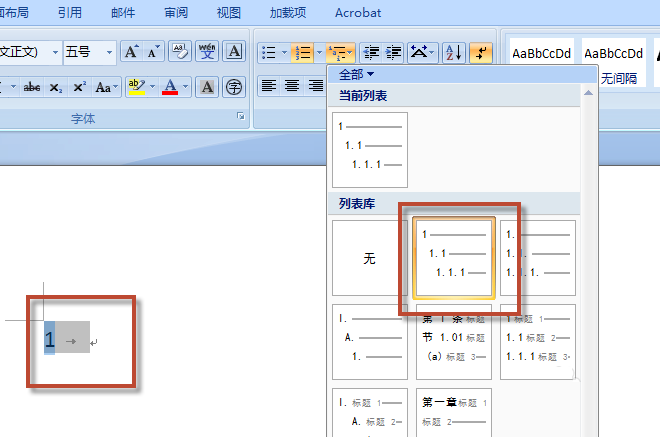The image size is (660, 437).
Task: Toggle Character Shading button
Action: [207, 87]
